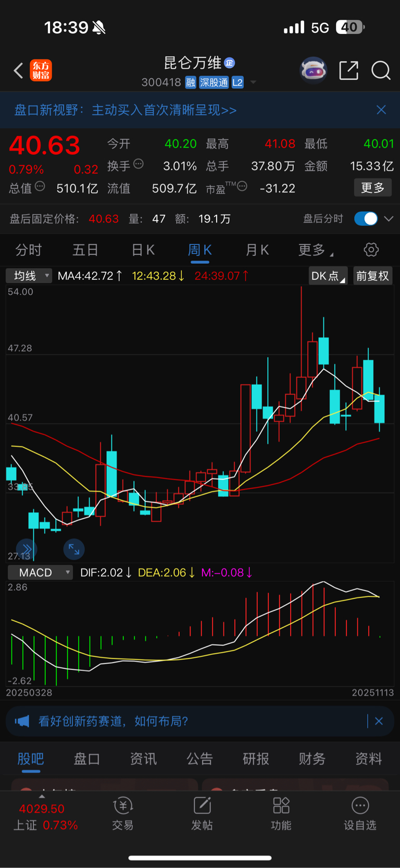
Task: Open the 主动买入首次清晰呈现 link
Action: [x=164, y=110]
